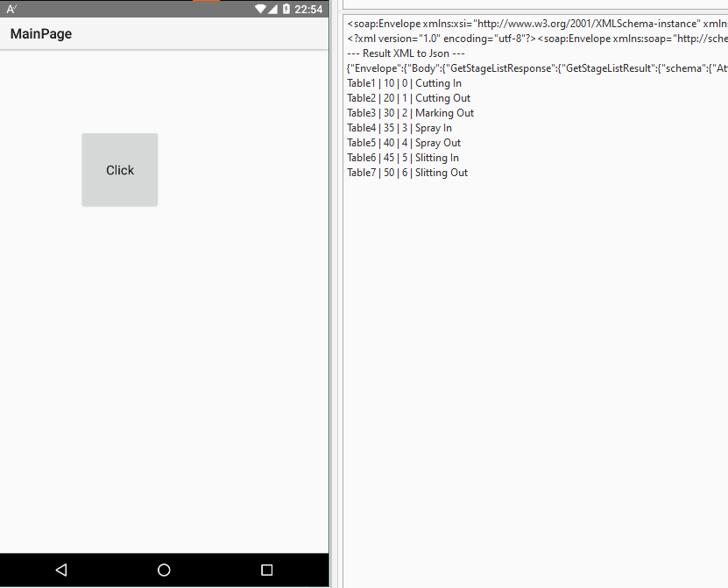Image resolution: width=728 pixels, height=588 pixels.
Task: Click the xml version 1.0 output line
Action: pos(537,39)
